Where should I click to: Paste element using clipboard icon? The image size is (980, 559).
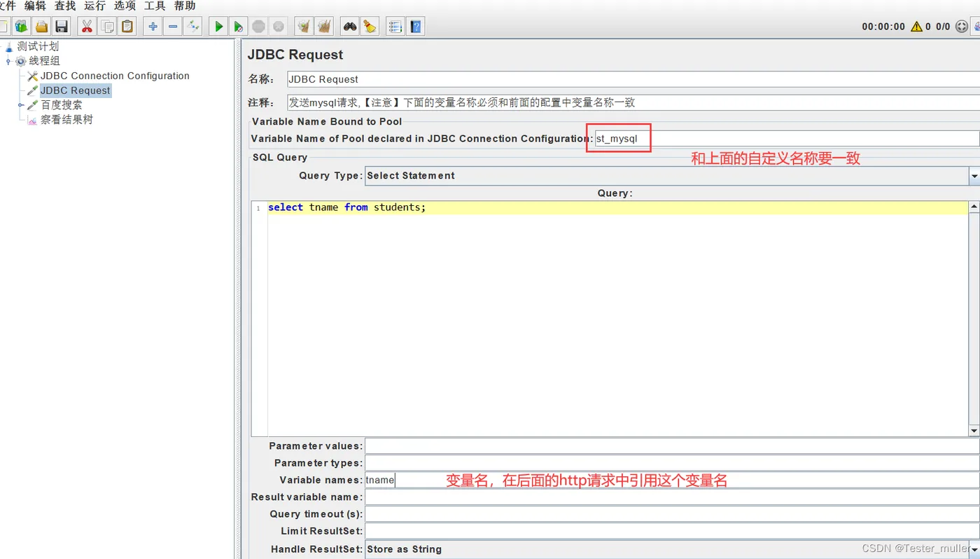[127, 27]
